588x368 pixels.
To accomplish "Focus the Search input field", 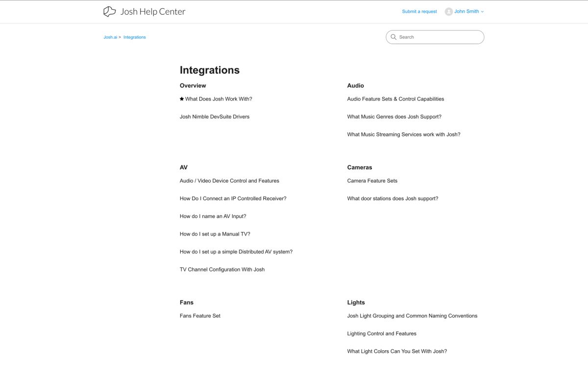I will pyautogui.click(x=435, y=37).
